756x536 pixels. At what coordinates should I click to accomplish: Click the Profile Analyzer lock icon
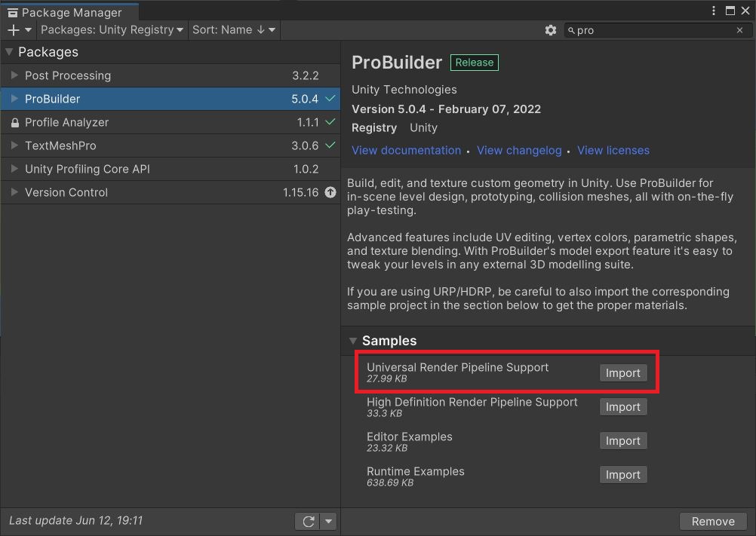point(14,122)
